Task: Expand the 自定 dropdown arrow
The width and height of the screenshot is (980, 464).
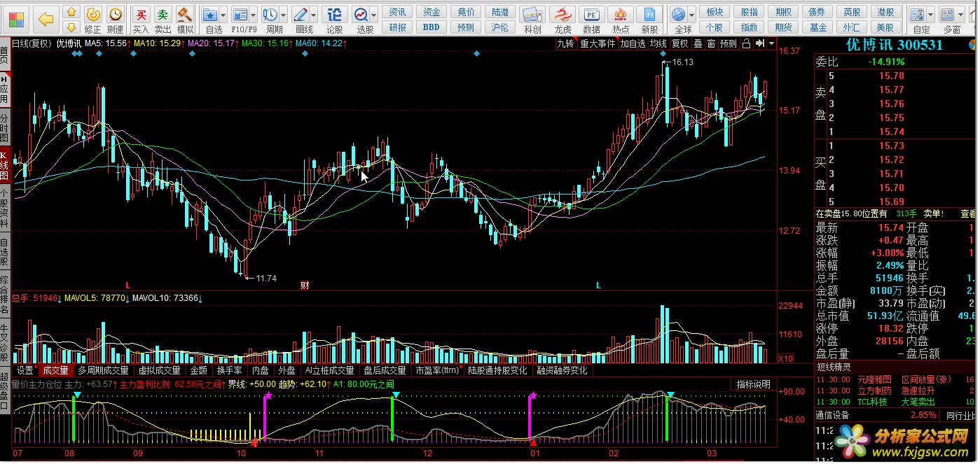Action: (x=931, y=15)
